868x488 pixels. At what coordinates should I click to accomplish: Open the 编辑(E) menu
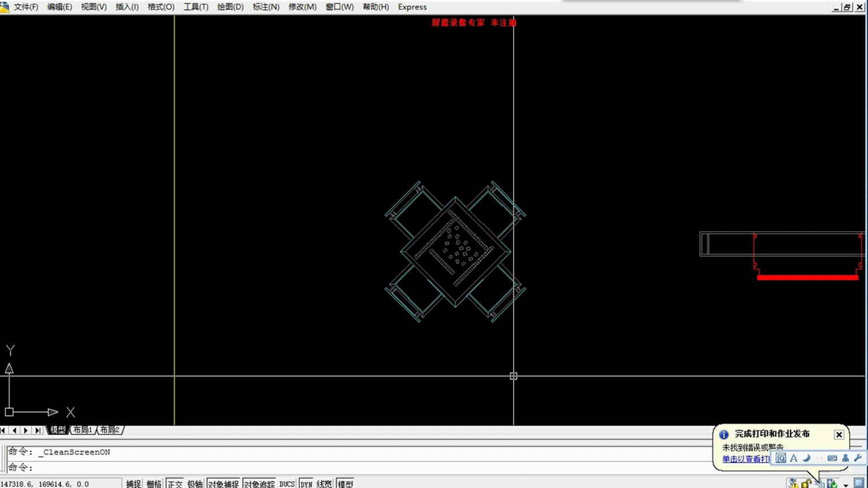click(x=60, y=7)
